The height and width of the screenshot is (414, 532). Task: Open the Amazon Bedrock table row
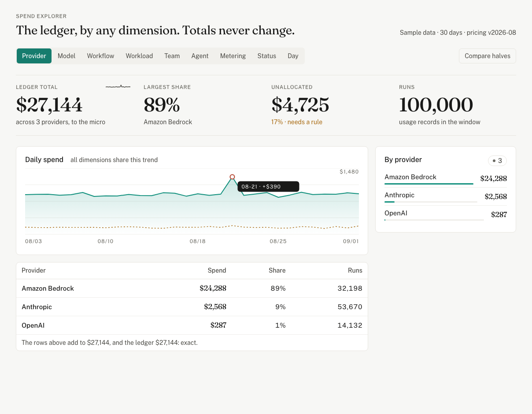pos(192,288)
